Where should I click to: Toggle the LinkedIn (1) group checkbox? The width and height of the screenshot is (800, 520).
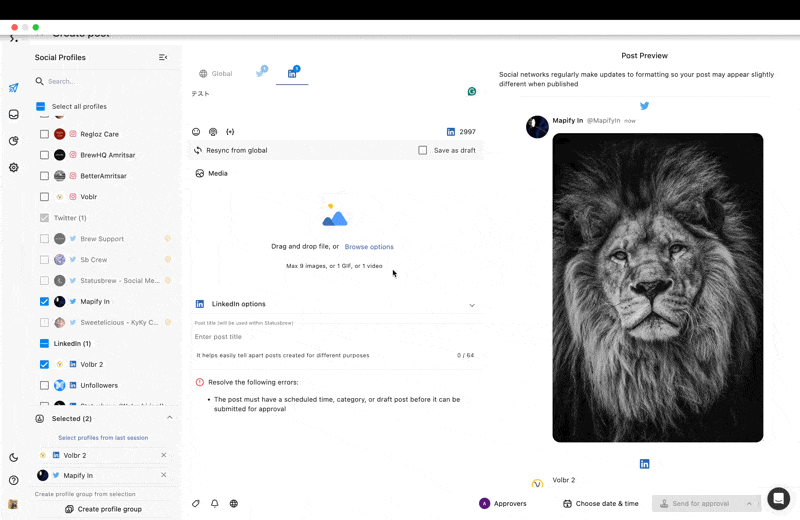[x=44, y=343]
